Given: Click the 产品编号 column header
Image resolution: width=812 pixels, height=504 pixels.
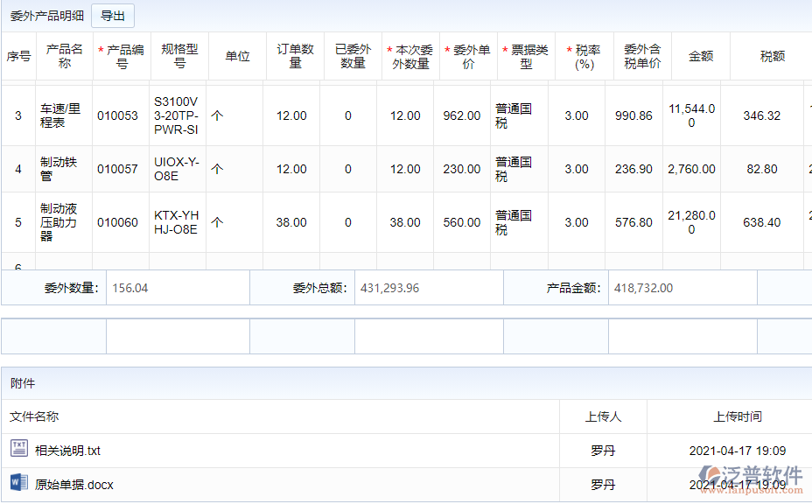Looking at the screenshot, I should [122, 56].
